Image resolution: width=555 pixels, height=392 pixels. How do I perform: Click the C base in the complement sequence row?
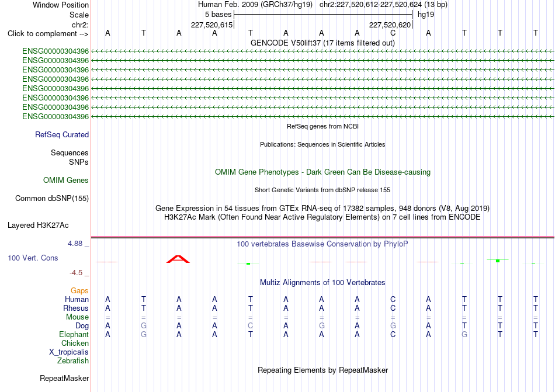[x=393, y=33]
